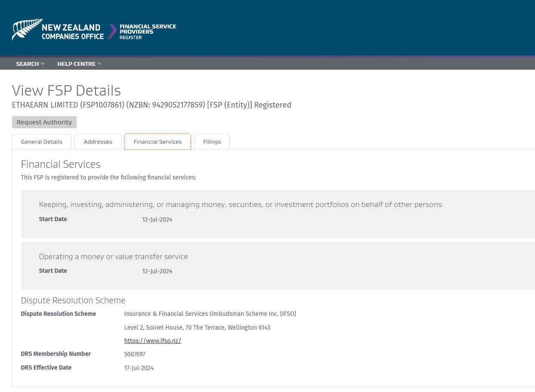Click the 'Keeping, investing, administering' service text
535x392 pixels.
click(x=240, y=204)
